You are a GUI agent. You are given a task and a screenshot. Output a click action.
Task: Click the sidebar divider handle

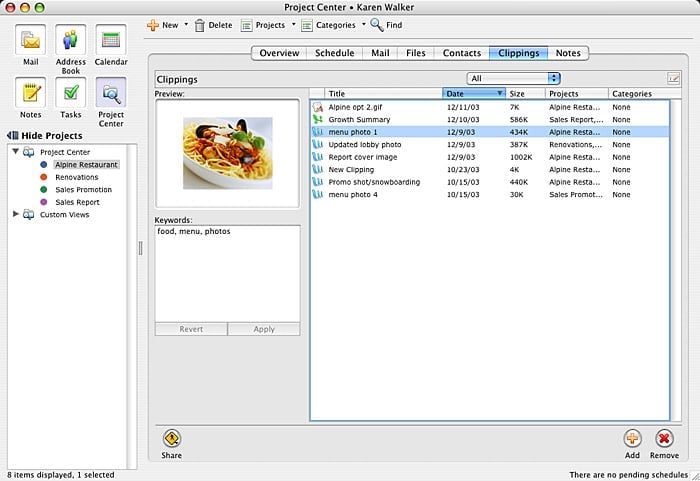point(141,248)
